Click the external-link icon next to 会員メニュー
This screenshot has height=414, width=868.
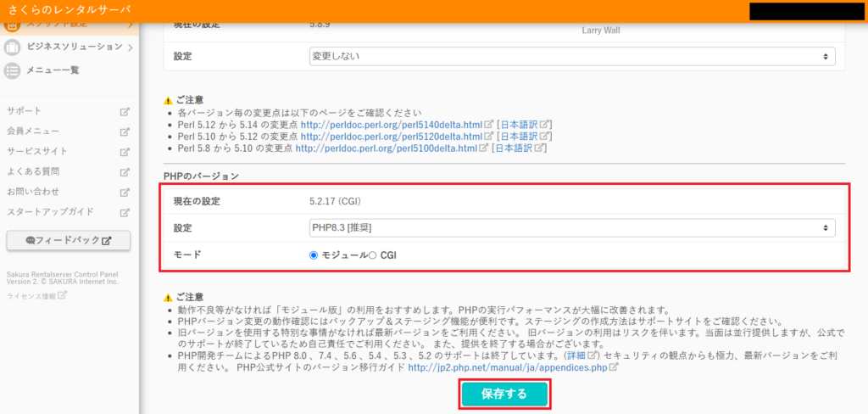pyautogui.click(x=125, y=131)
